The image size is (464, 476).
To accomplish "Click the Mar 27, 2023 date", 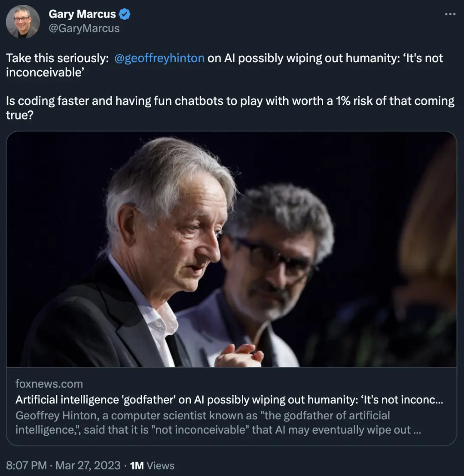I will [x=88, y=465].
